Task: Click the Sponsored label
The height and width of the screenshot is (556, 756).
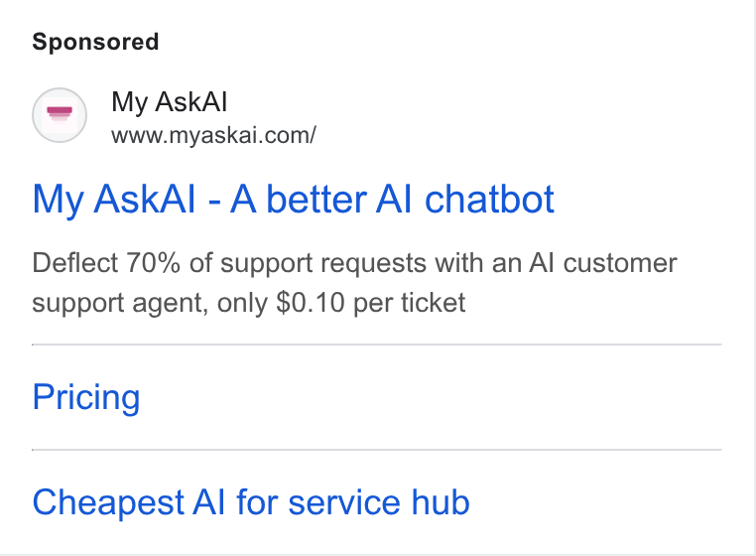Action: click(x=95, y=42)
